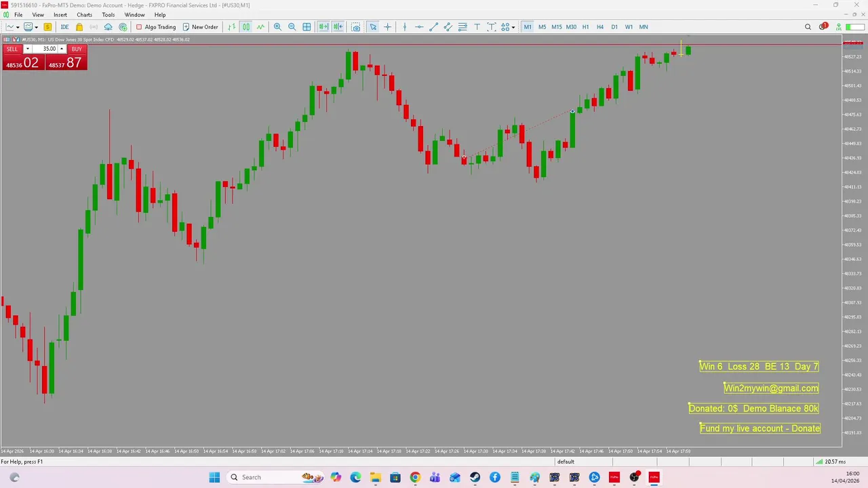Select the M1 timeframe
This screenshot has width=868, height=488.
pos(528,27)
